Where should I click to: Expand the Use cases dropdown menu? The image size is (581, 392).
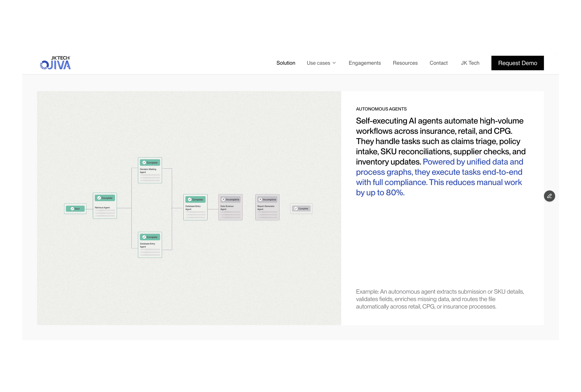click(318, 63)
